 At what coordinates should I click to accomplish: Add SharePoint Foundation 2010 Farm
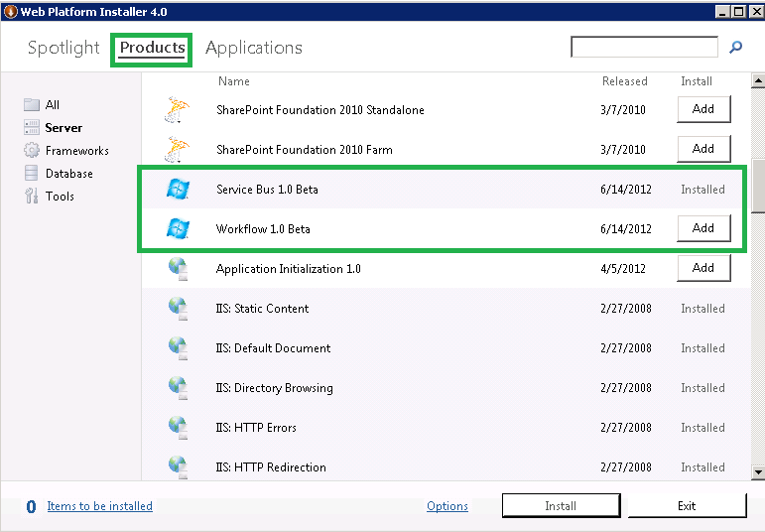(x=703, y=149)
